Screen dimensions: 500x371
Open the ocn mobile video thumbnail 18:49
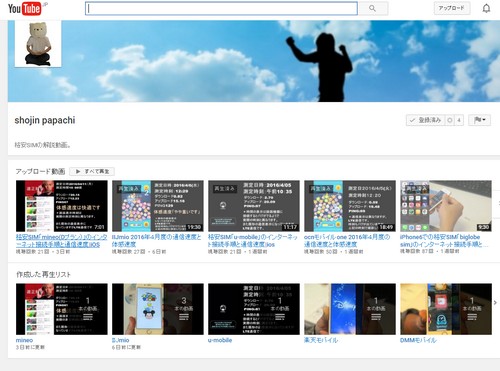(x=350, y=206)
